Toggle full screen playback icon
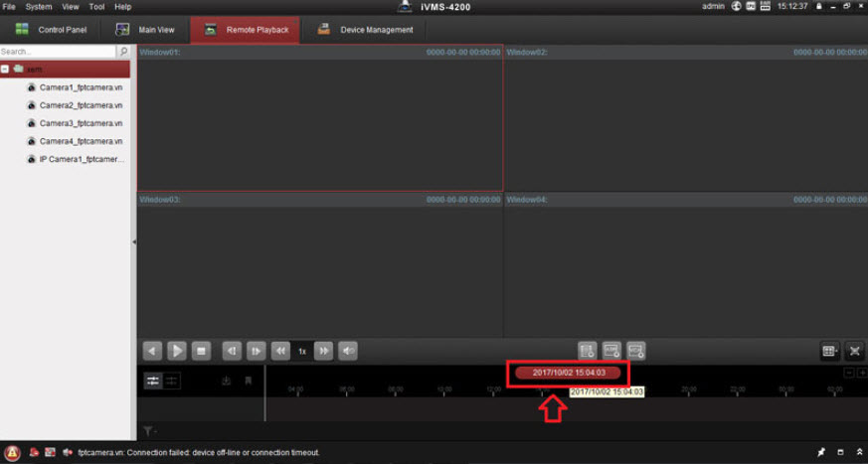This screenshot has width=868, height=464. click(855, 351)
